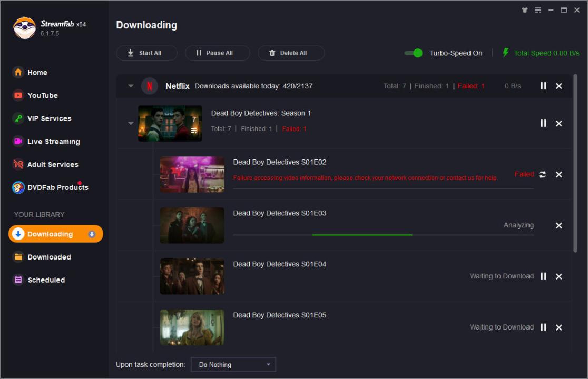Image resolution: width=588 pixels, height=379 pixels.
Task: Retry the failed S01E02 download
Action: coord(543,175)
